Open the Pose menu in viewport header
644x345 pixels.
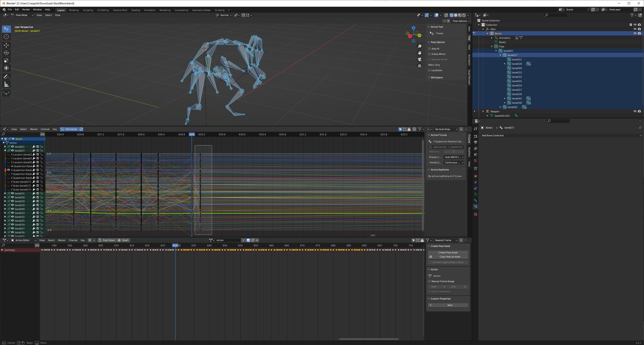[58, 15]
